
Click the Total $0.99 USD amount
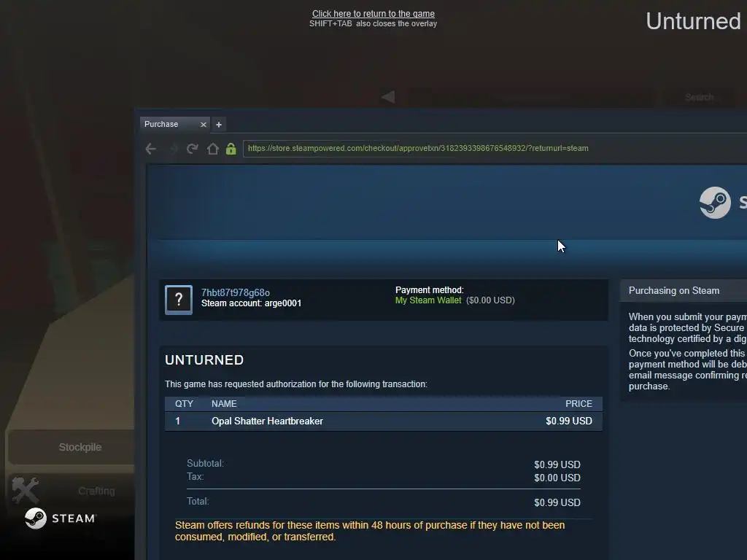pyautogui.click(x=557, y=503)
